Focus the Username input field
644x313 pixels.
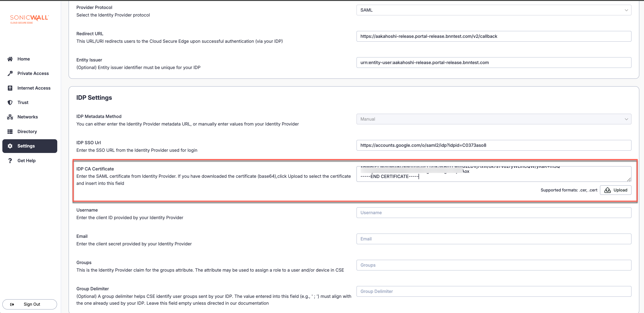coord(494,213)
